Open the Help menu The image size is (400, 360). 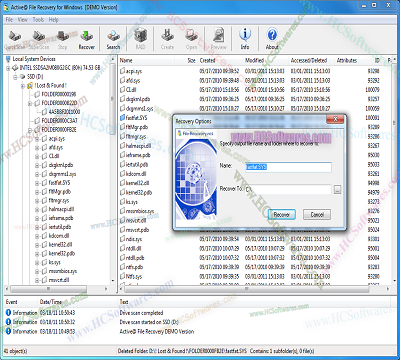point(54,20)
